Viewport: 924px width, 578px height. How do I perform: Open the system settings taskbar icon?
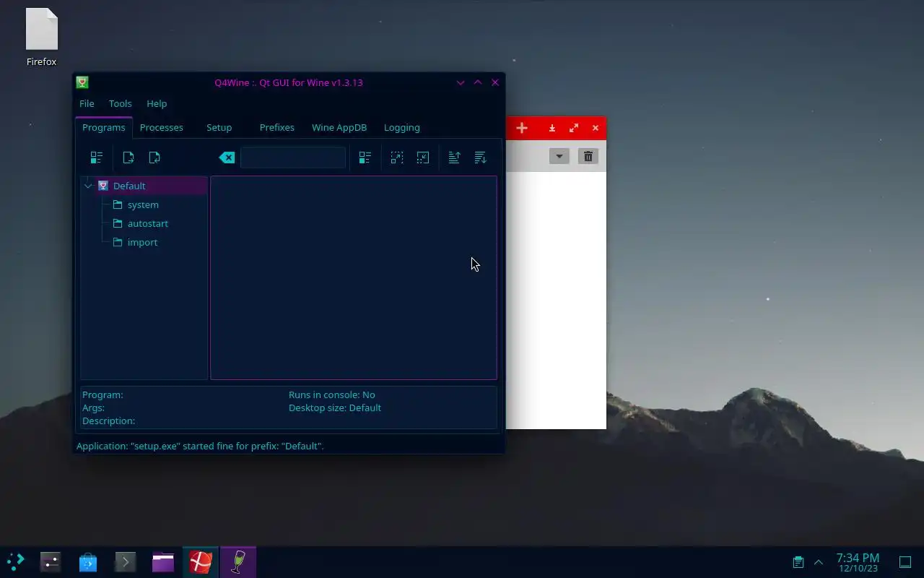[51, 561]
